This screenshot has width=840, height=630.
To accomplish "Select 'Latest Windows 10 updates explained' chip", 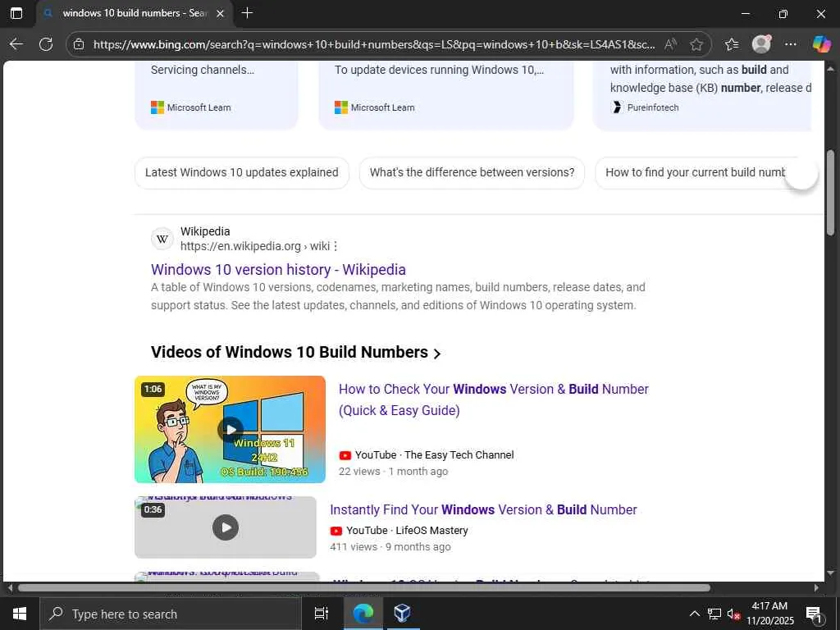I will (242, 172).
